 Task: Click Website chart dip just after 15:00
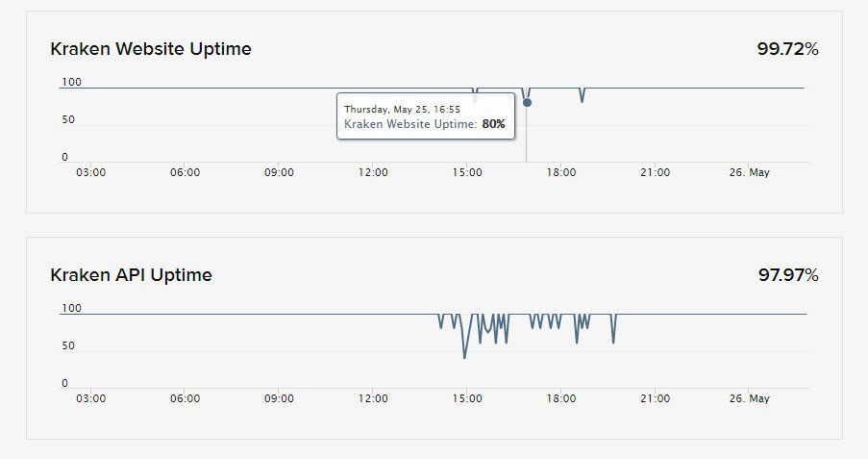(475, 97)
